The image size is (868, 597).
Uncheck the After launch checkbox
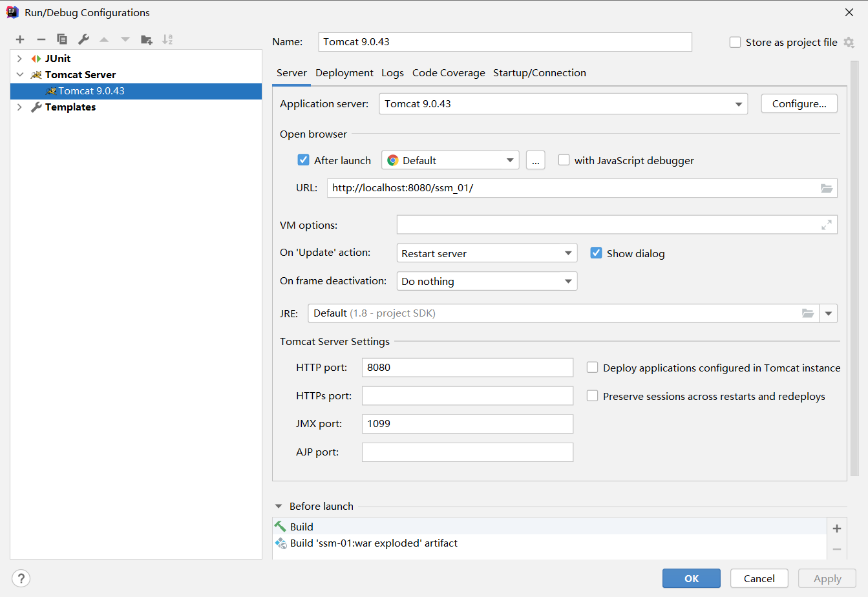click(303, 160)
